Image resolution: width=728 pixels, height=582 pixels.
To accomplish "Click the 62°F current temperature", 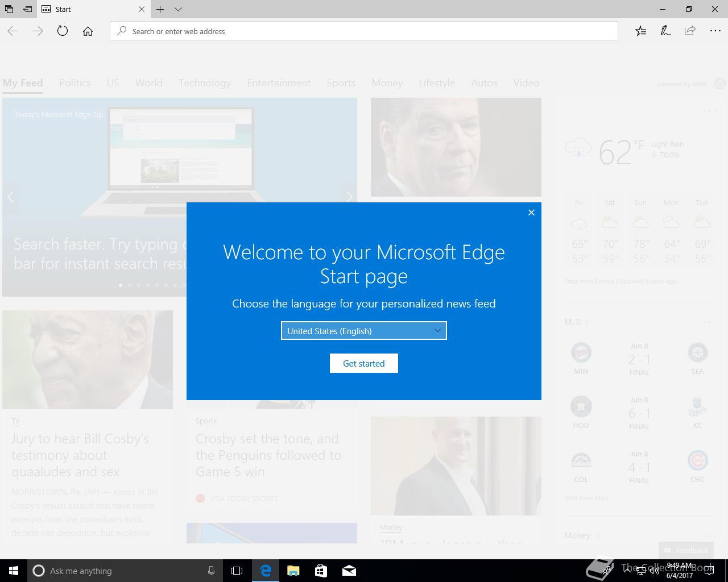I will pyautogui.click(x=621, y=152).
